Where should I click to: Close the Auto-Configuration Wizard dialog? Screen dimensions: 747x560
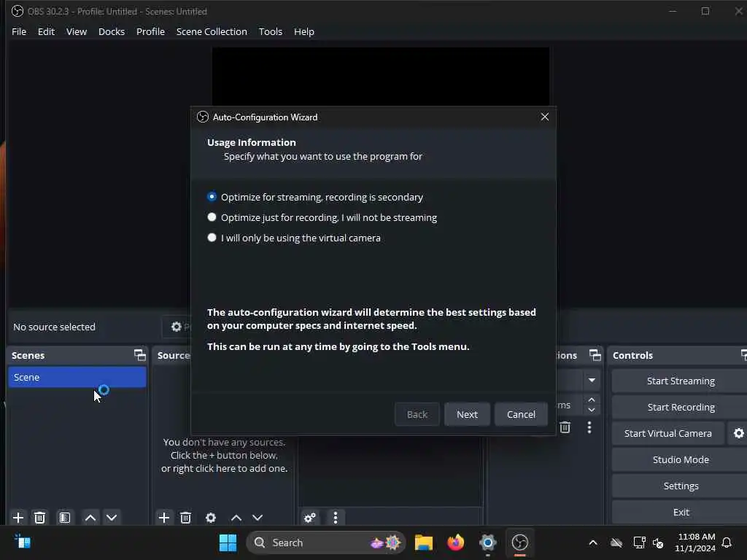544,117
